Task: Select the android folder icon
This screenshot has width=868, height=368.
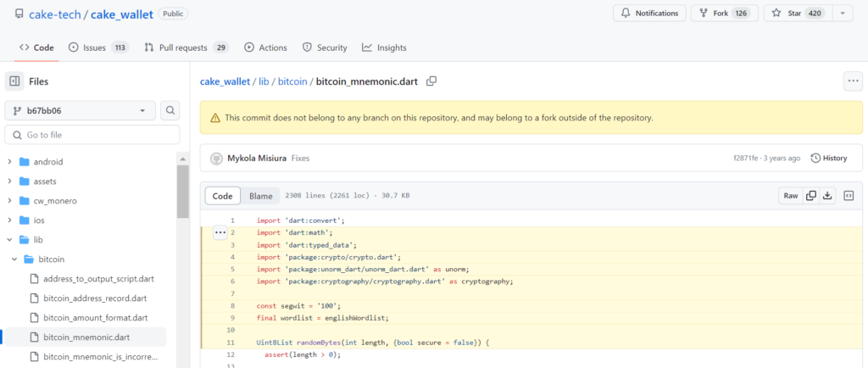Action: click(x=24, y=162)
